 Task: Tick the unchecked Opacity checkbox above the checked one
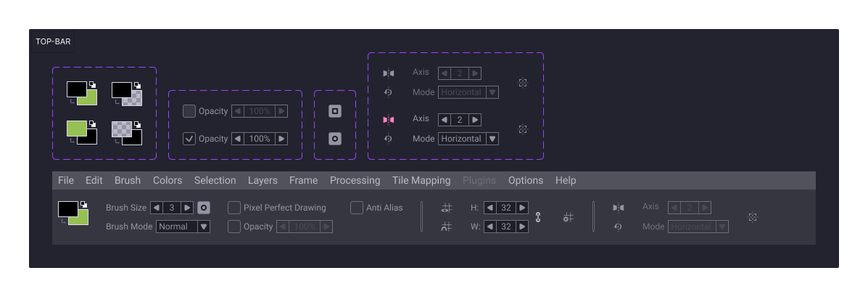tap(189, 111)
